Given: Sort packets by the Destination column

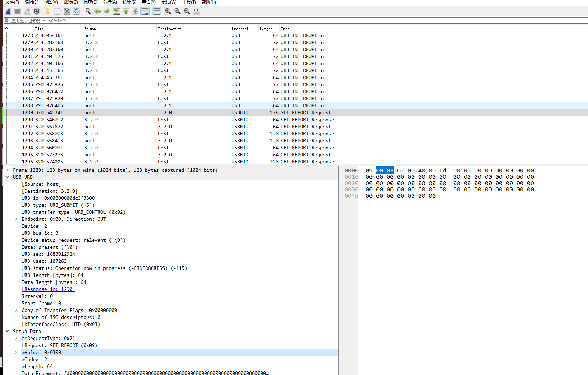Looking at the screenshot, I should (x=193, y=29).
